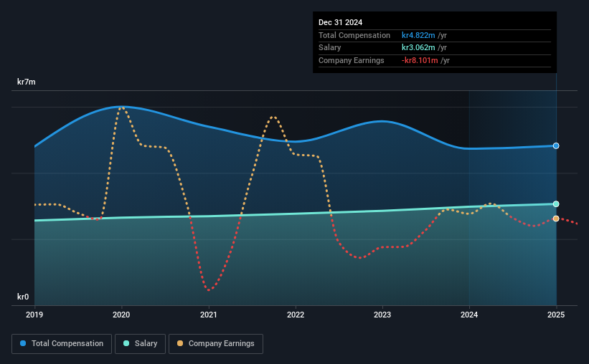Screen dimensions: 589x364
Task: Select the 2019 x-axis label
Action: click(34, 315)
